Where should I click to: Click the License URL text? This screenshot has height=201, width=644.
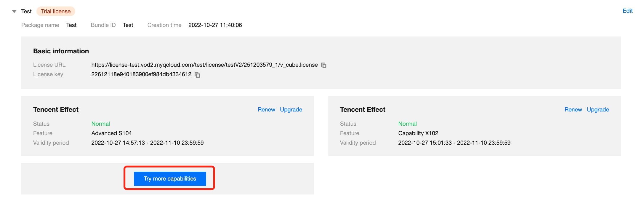[204, 65]
